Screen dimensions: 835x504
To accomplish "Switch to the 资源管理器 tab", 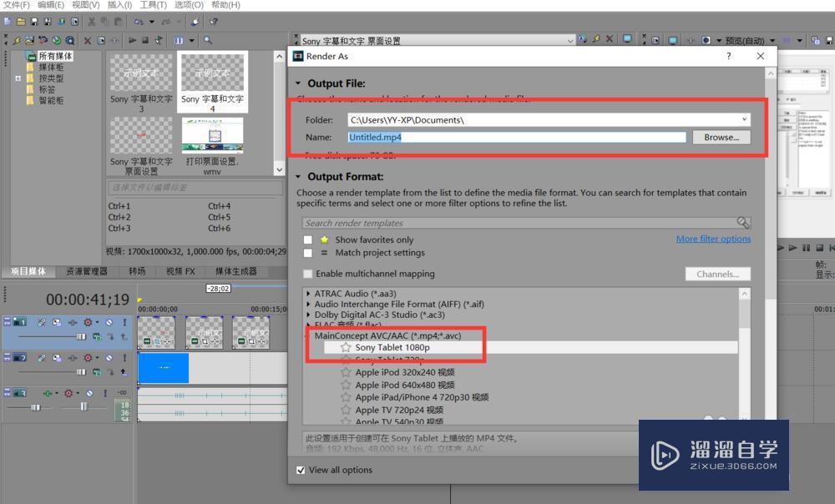I will (x=87, y=271).
